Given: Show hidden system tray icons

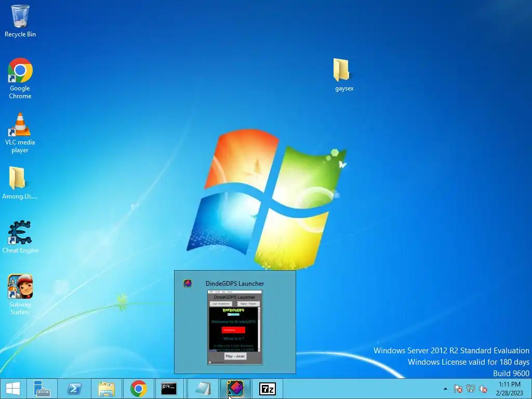Looking at the screenshot, I should (x=445, y=389).
